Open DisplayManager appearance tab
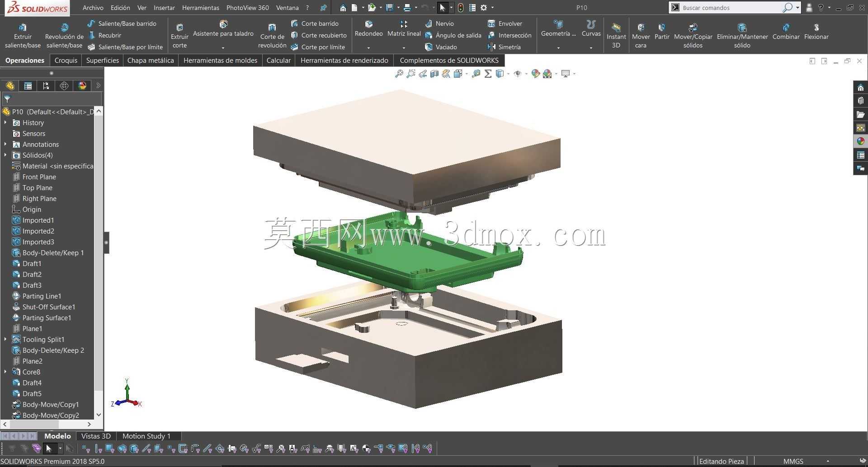 82,86
